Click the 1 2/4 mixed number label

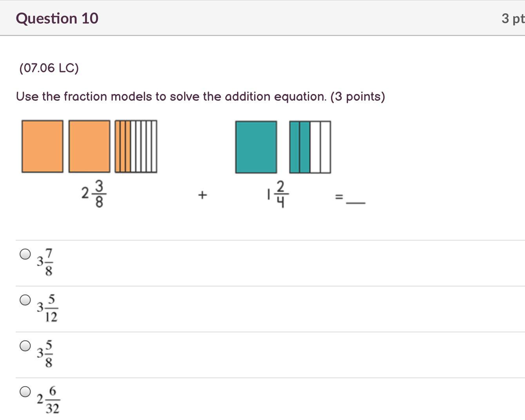coord(278,194)
